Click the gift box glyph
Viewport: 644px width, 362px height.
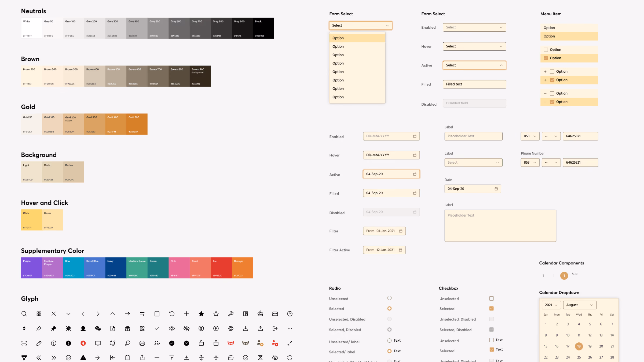tap(127, 328)
